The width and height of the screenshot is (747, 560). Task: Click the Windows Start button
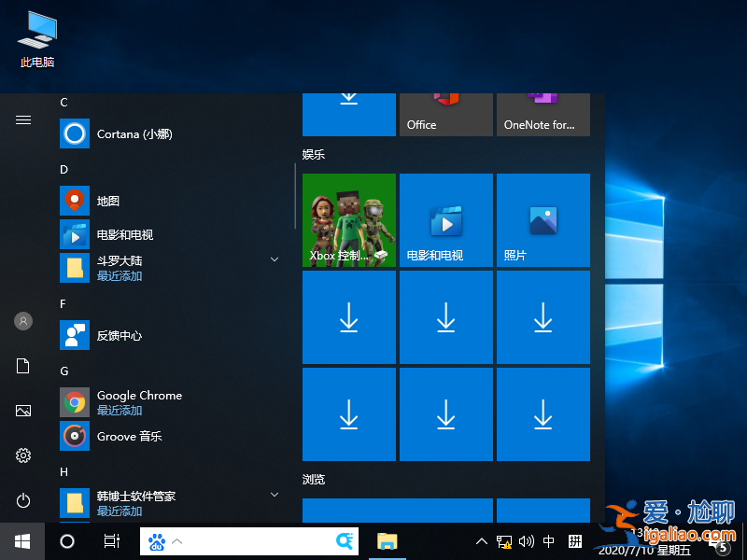(22, 541)
